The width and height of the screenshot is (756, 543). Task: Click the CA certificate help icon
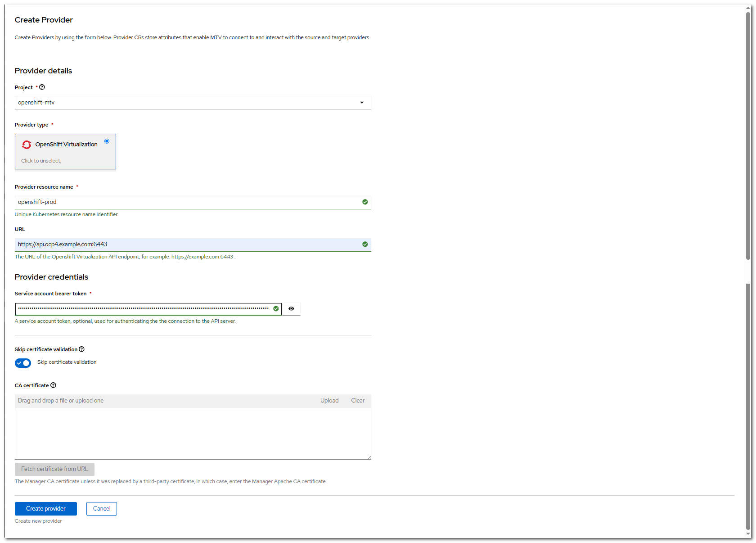click(x=53, y=385)
